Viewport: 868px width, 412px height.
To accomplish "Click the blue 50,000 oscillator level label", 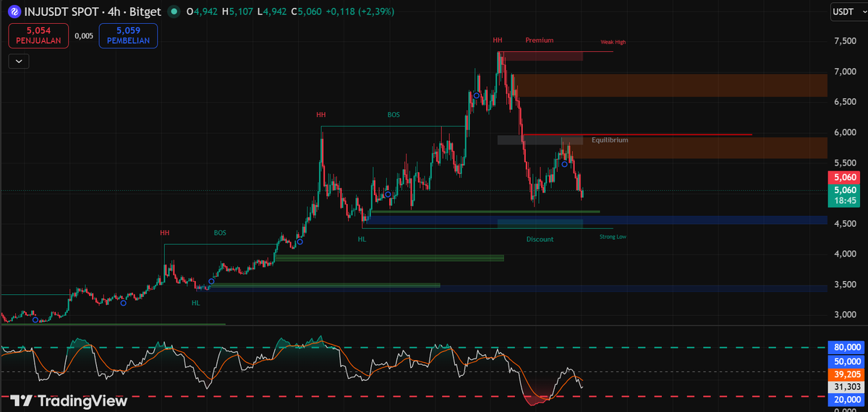I will point(846,361).
